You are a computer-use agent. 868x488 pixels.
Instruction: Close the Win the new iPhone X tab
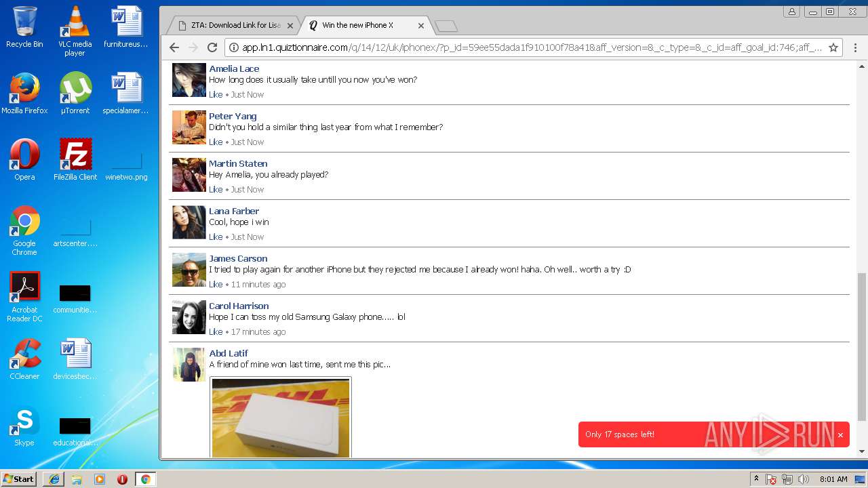[x=421, y=26]
